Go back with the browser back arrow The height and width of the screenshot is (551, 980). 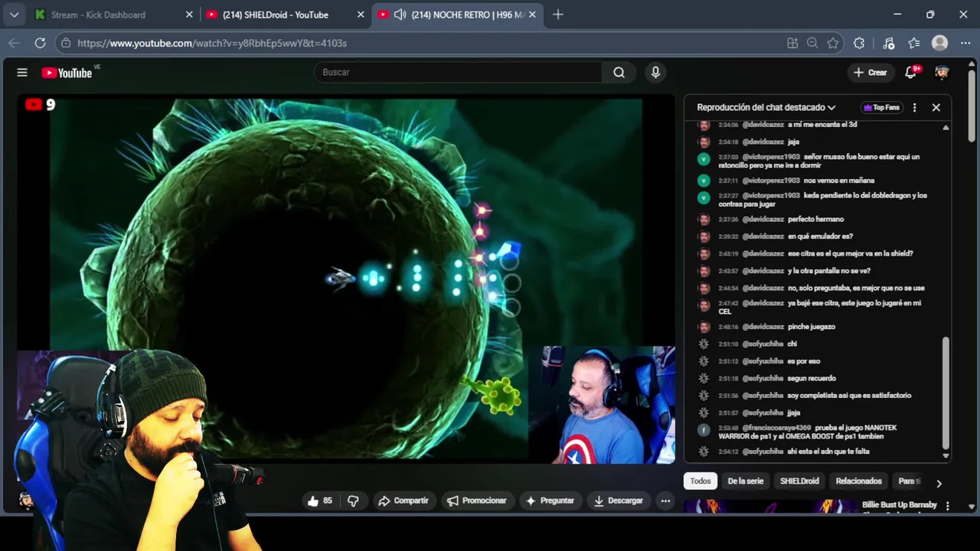point(14,43)
